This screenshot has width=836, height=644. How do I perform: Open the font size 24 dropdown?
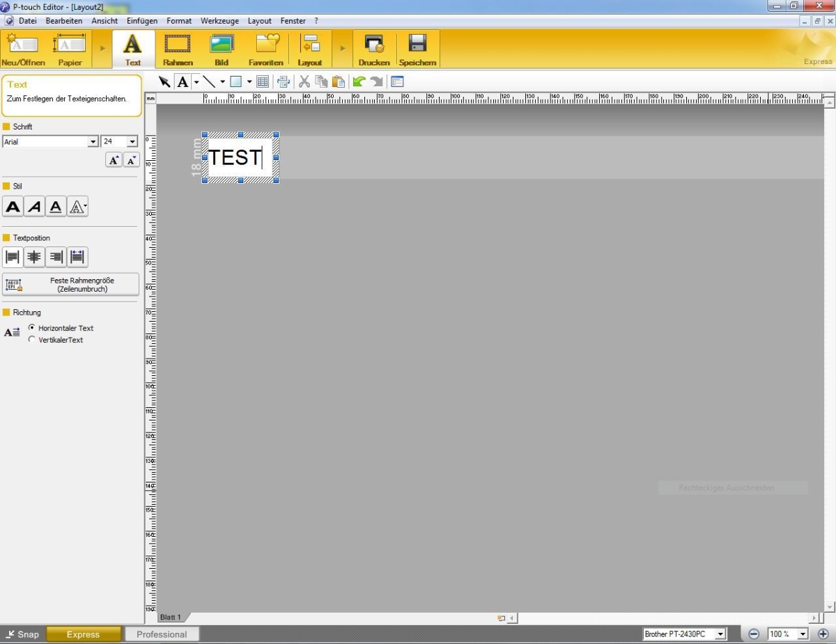(x=132, y=142)
